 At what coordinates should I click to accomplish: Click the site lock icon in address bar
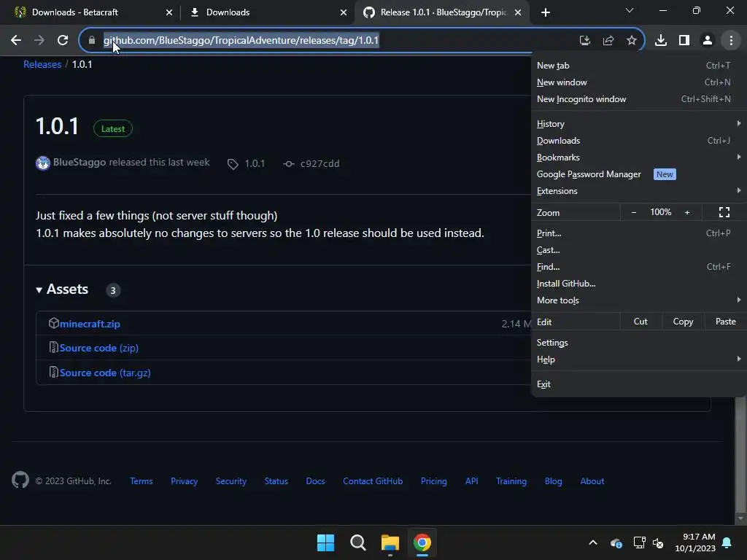click(92, 41)
